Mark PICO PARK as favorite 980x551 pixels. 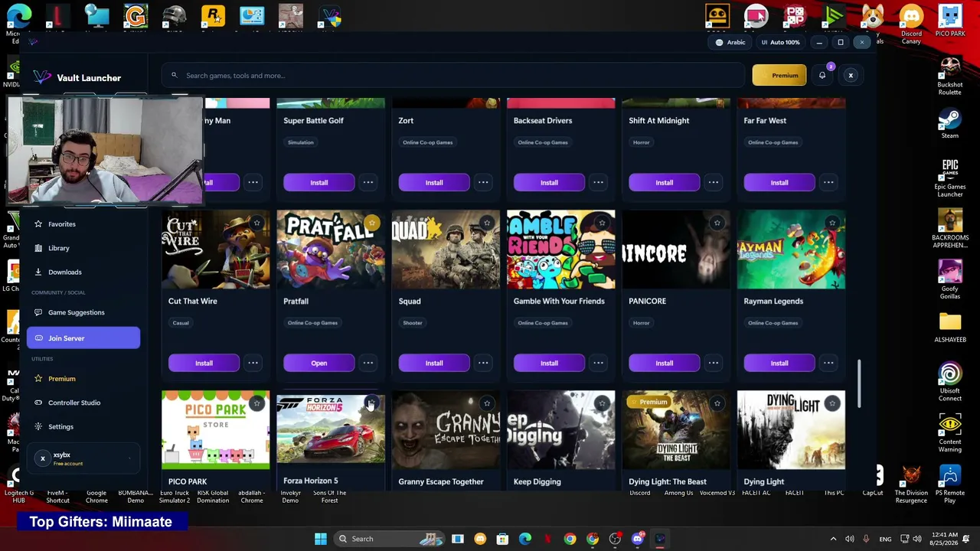pyautogui.click(x=256, y=403)
